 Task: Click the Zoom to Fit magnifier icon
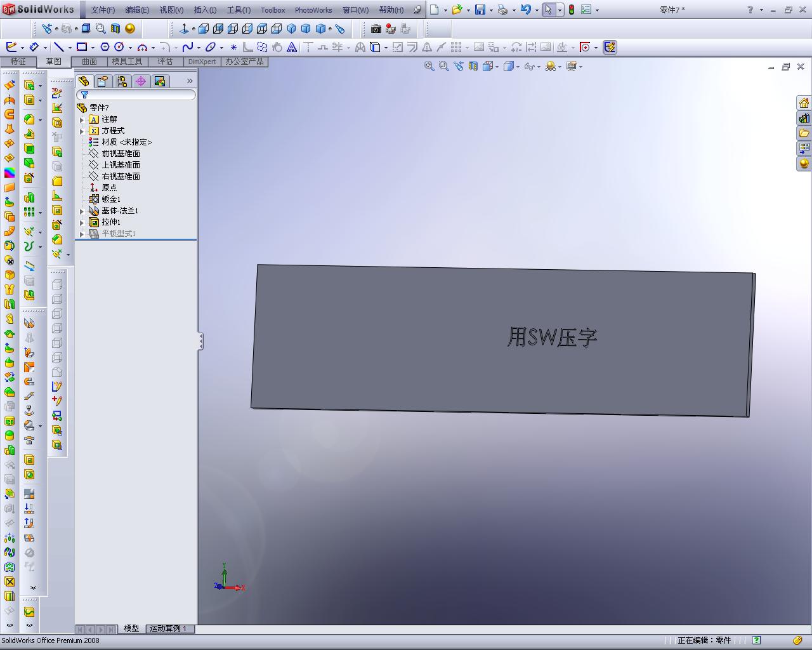(429, 66)
